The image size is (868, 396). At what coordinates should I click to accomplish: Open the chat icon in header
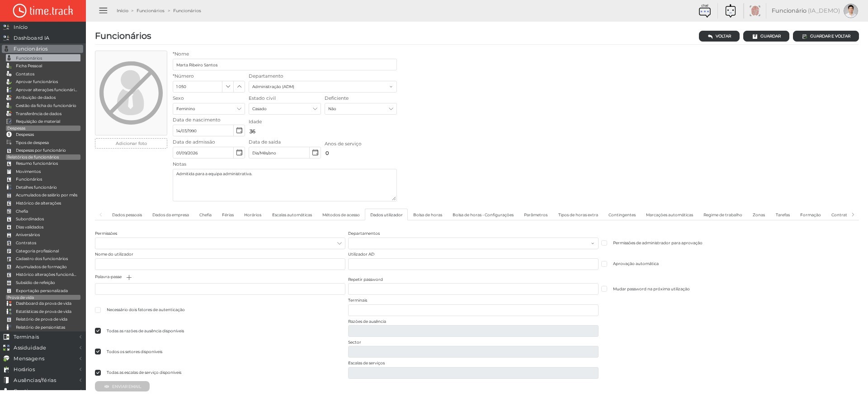tap(704, 11)
